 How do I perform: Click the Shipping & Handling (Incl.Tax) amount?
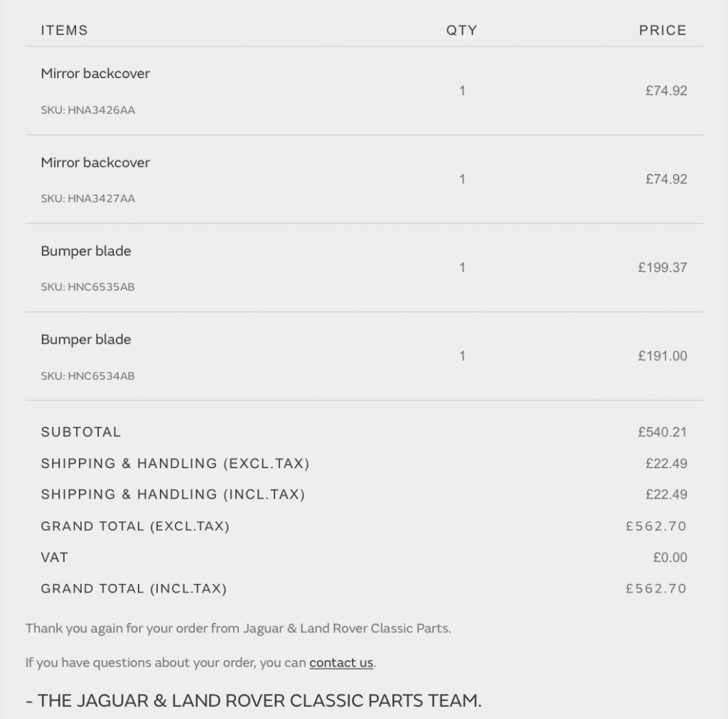pos(666,494)
